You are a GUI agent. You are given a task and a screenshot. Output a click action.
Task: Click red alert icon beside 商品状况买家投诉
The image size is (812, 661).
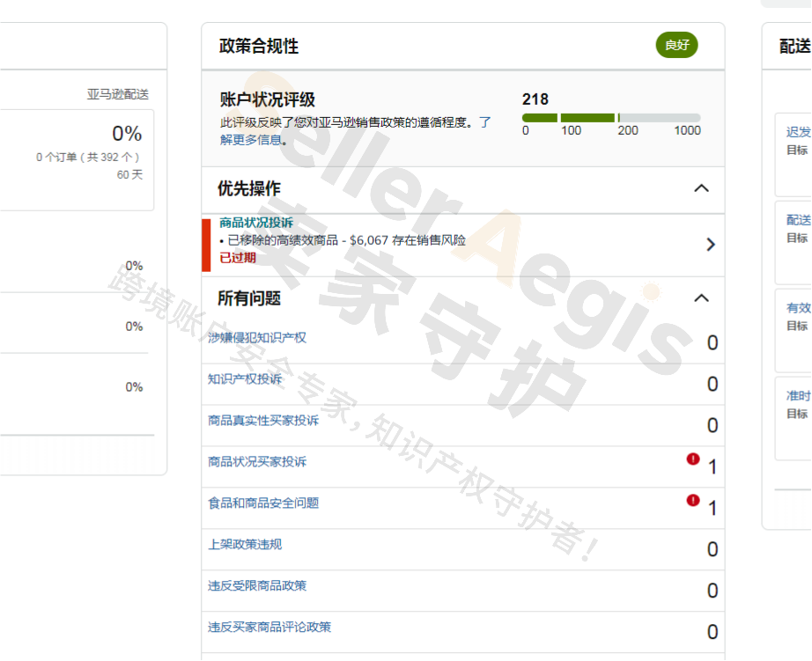[x=693, y=459]
